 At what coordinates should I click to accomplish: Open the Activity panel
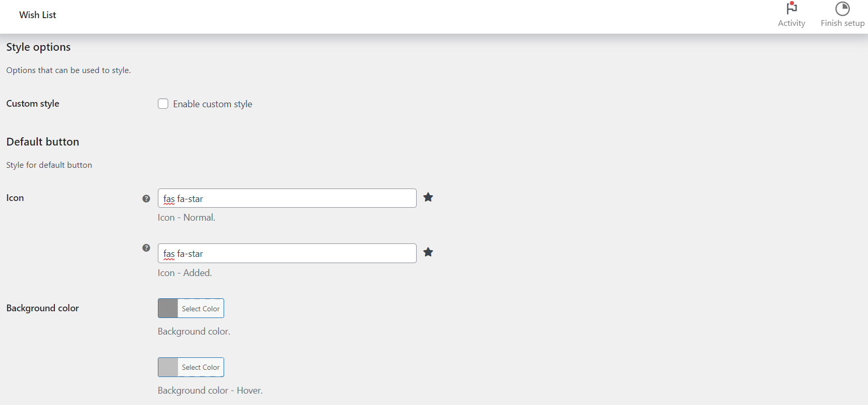791,15
